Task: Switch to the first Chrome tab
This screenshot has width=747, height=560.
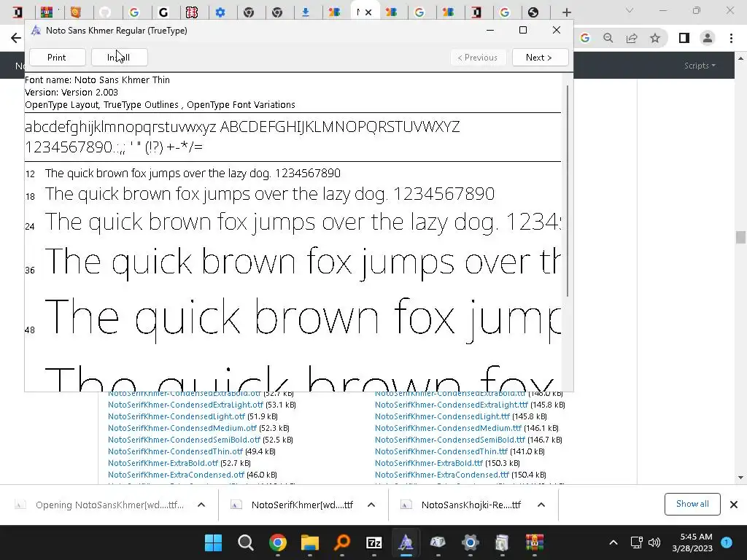Action: (x=18, y=12)
